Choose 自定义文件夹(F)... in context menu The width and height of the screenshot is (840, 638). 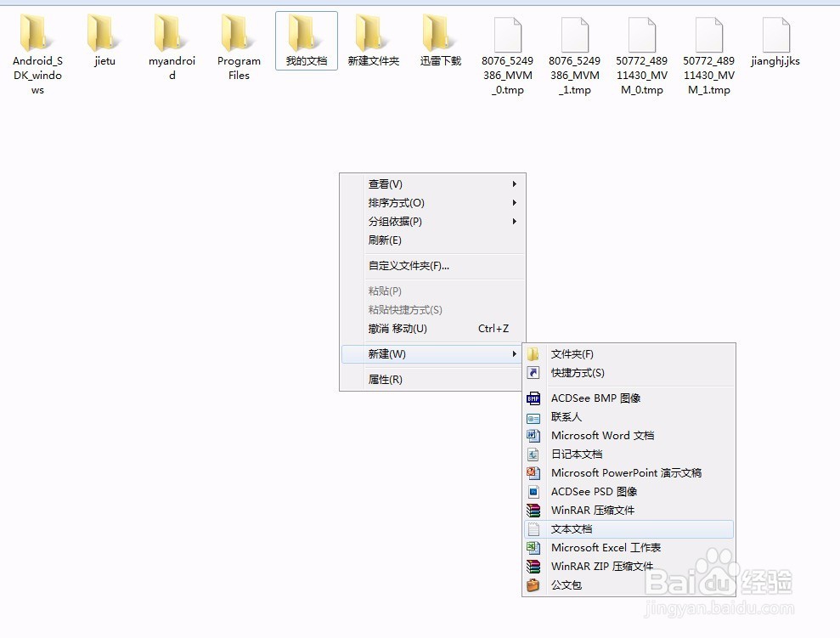(x=433, y=266)
